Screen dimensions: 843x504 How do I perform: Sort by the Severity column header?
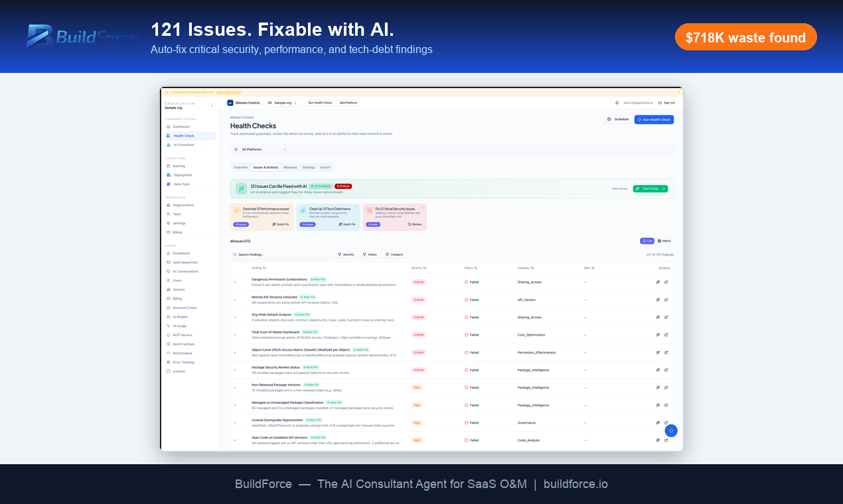[x=419, y=268]
